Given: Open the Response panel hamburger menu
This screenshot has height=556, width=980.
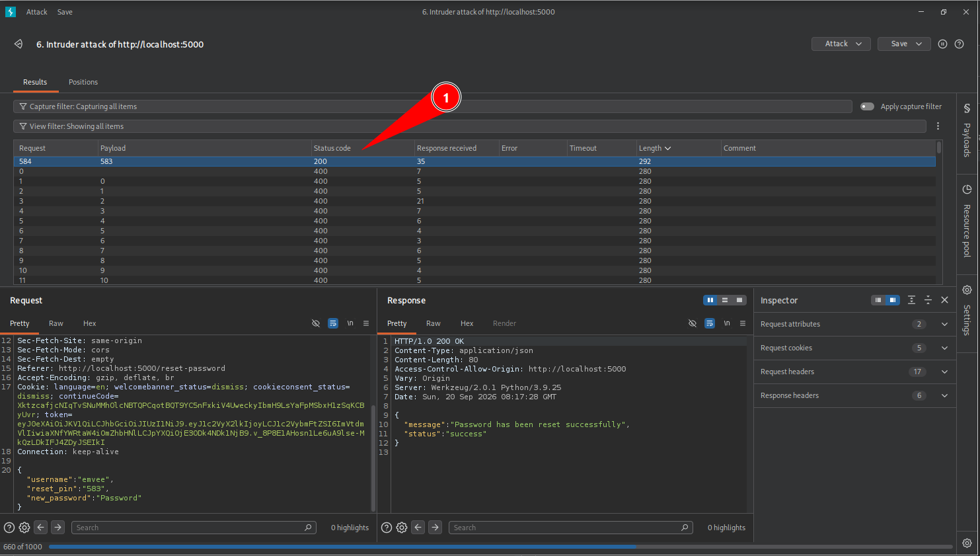Looking at the screenshot, I should pos(743,323).
